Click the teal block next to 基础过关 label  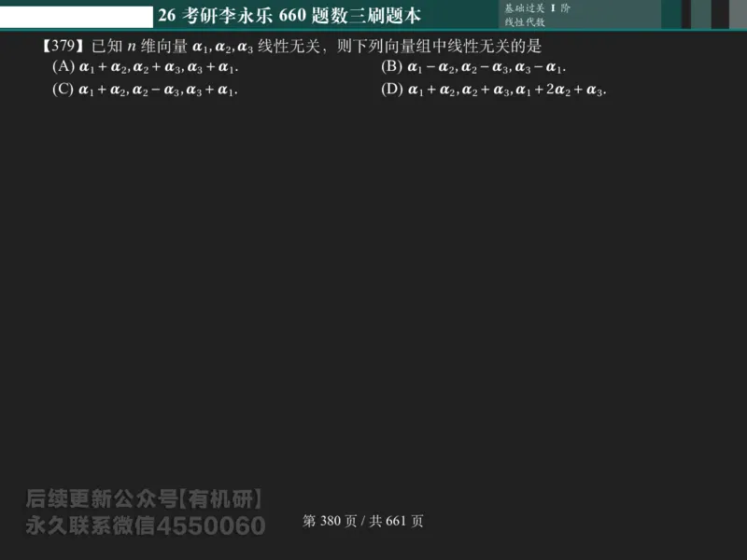point(670,14)
